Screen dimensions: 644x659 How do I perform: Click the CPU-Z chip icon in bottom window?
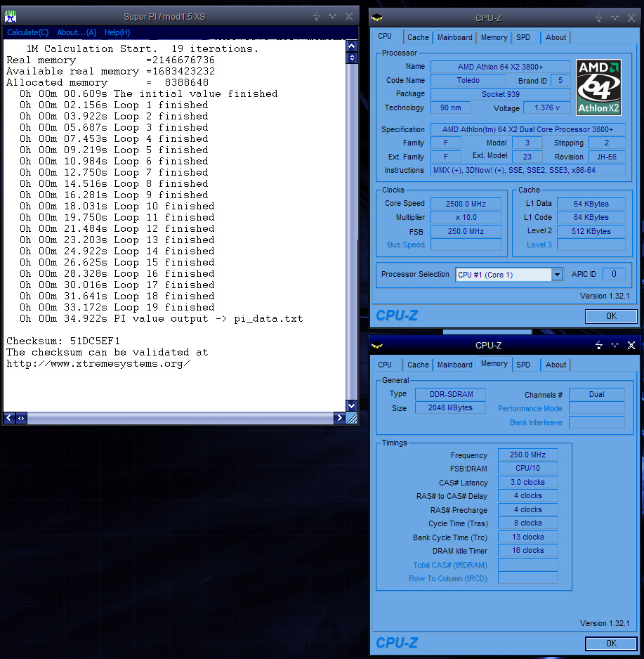point(377,346)
